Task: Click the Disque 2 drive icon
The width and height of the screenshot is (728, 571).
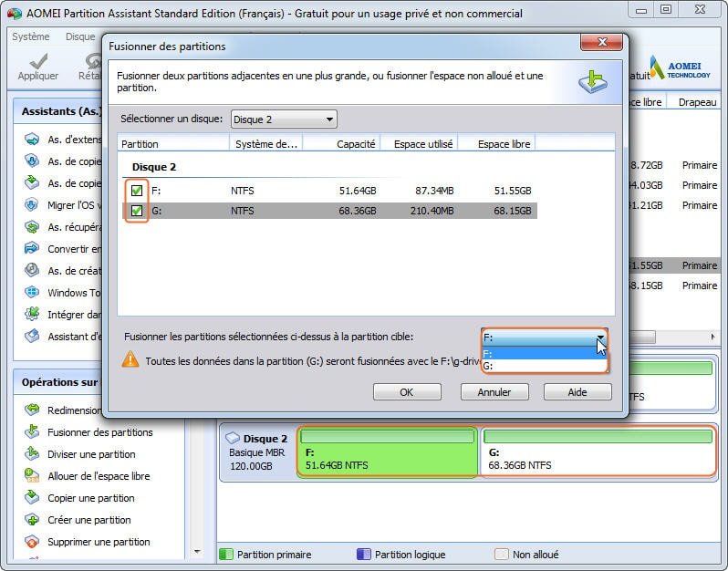Action: click(x=232, y=438)
